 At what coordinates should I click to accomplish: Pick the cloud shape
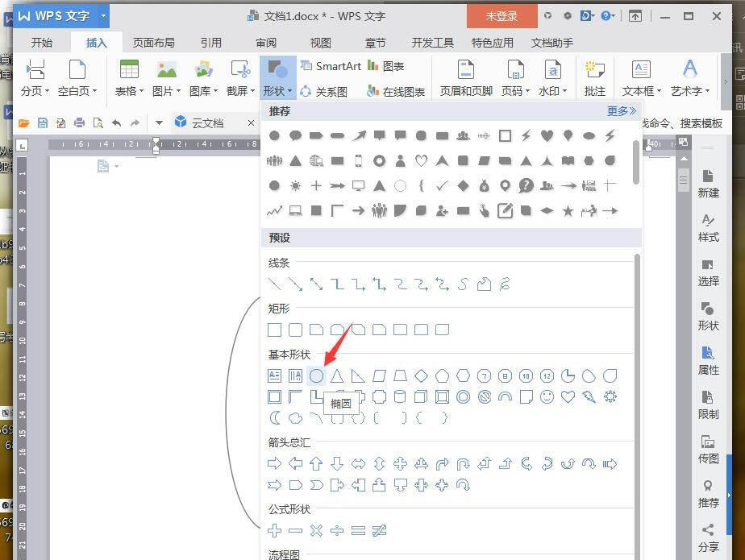(x=295, y=418)
